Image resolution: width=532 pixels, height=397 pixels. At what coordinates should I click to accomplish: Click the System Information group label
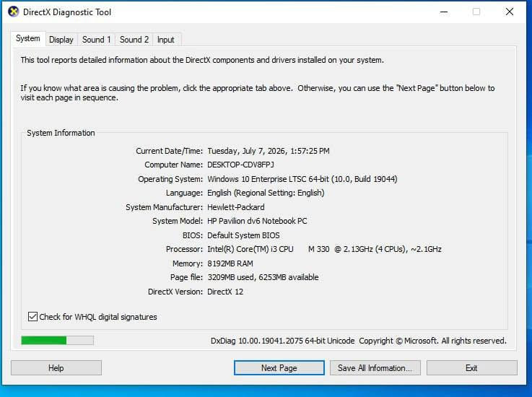coord(61,133)
